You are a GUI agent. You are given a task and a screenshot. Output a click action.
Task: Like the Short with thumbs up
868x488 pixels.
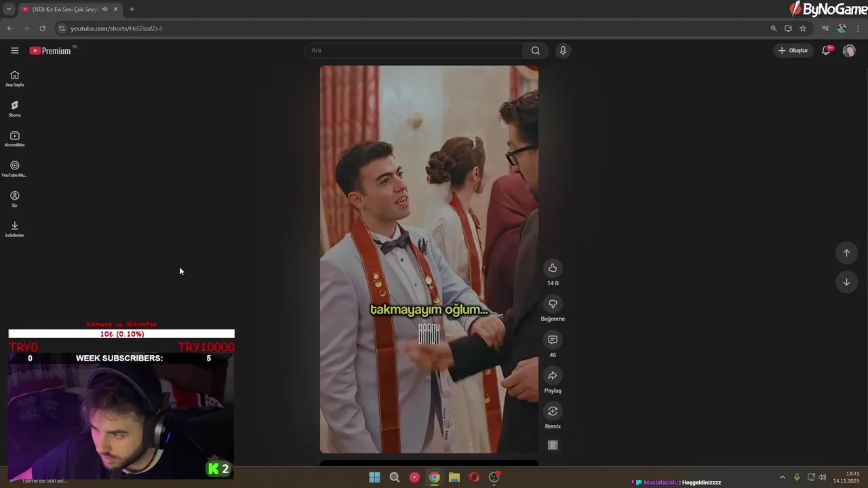tap(553, 268)
